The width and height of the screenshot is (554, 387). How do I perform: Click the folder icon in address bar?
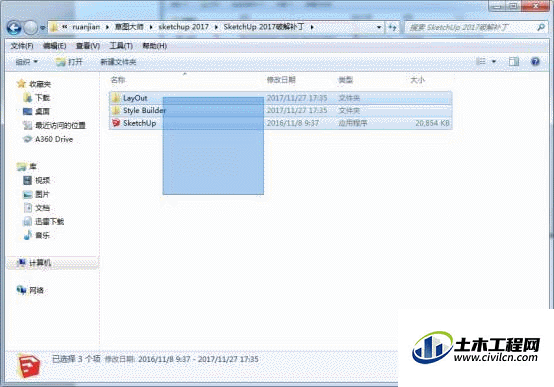54,27
